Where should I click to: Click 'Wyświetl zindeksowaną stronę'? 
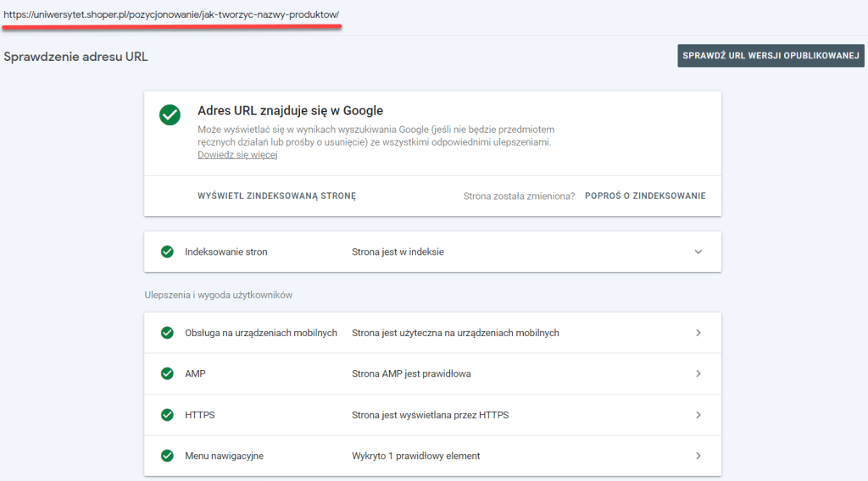click(x=276, y=196)
